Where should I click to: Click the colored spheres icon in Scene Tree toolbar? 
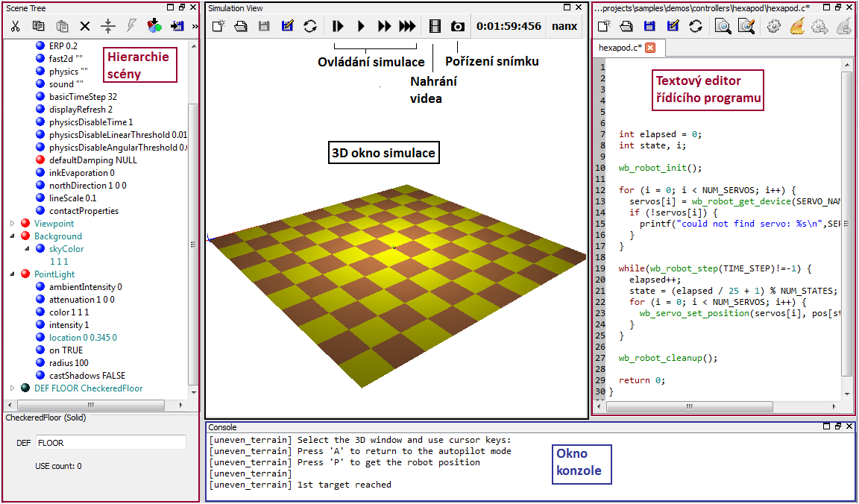[154, 26]
